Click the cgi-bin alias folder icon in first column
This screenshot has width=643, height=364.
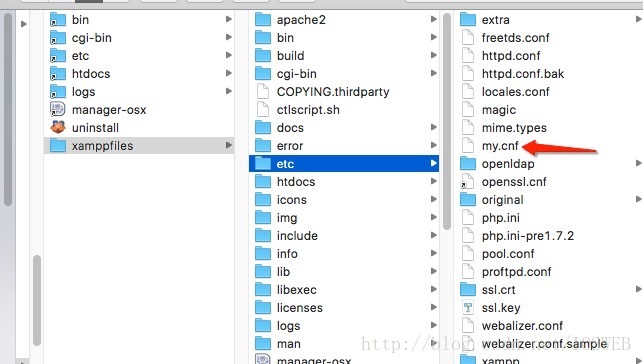tap(58, 38)
